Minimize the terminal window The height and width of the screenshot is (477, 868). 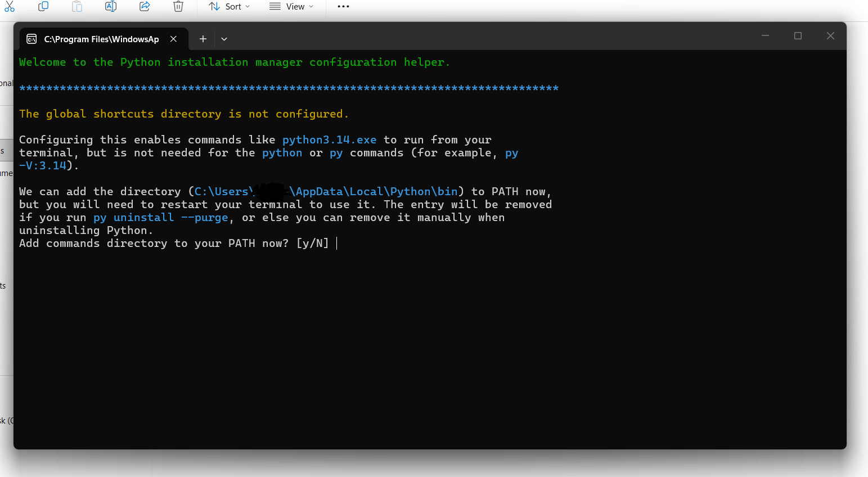[765, 35]
